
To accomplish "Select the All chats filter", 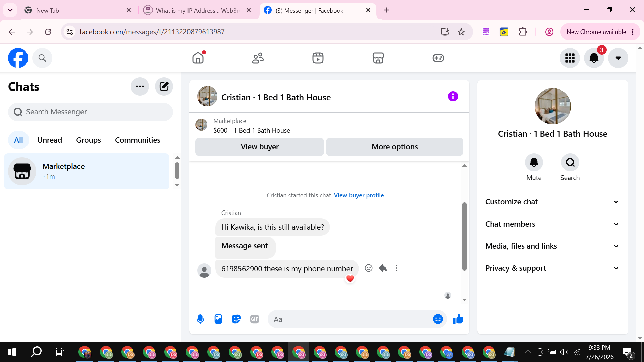I will click(x=19, y=140).
